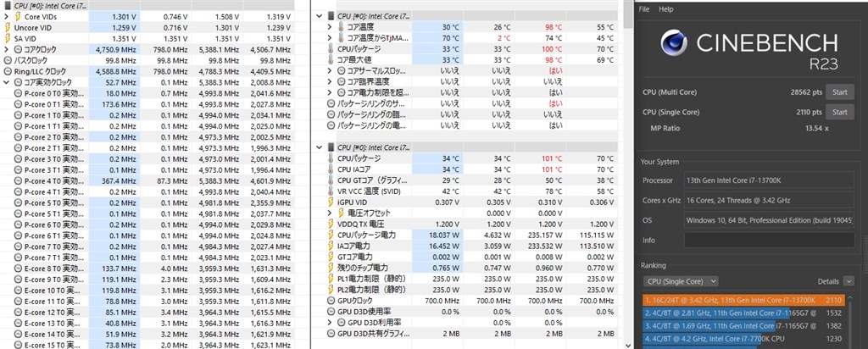This screenshot has width=868, height=349.
Task: Expand the GPU D3D利用率 row arrow
Action: tap(331, 323)
